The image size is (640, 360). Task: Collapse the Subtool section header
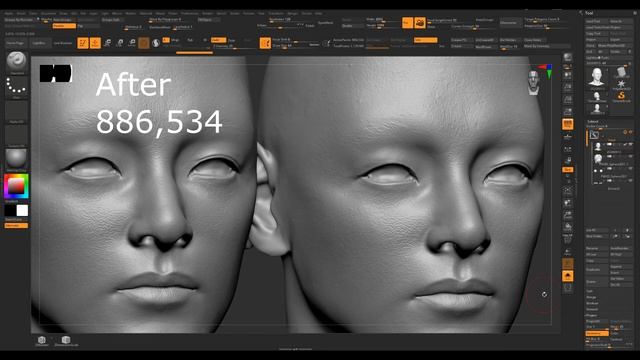coord(592,121)
